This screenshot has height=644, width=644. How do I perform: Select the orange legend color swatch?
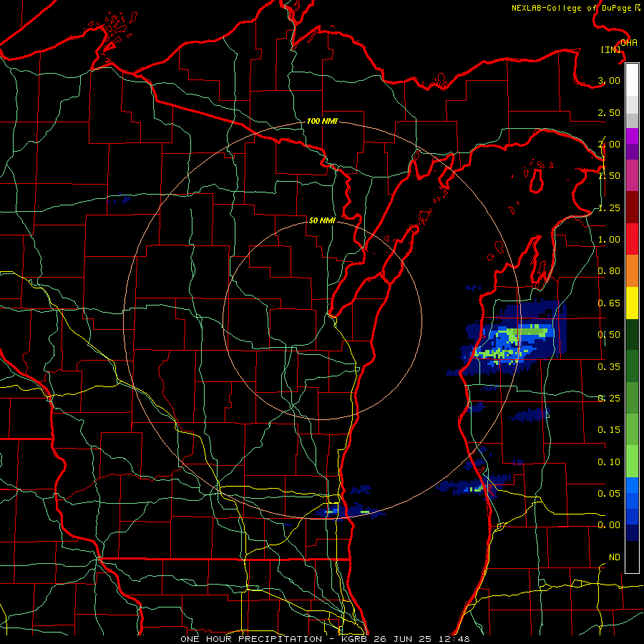click(632, 270)
